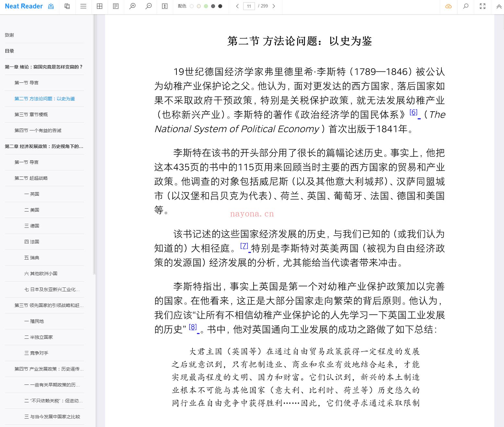The width and height of the screenshot is (504, 427).
Task: Open footnote link [8]
Action: 193,327
